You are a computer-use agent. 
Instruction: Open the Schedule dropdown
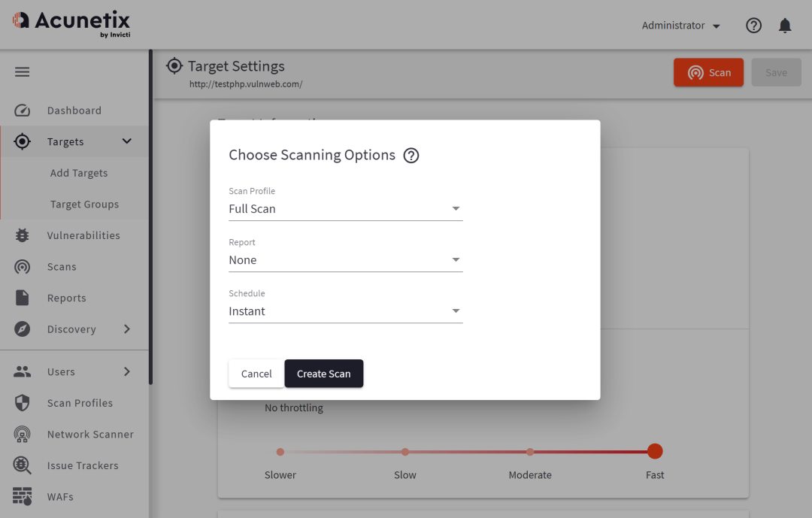[x=345, y=311]
